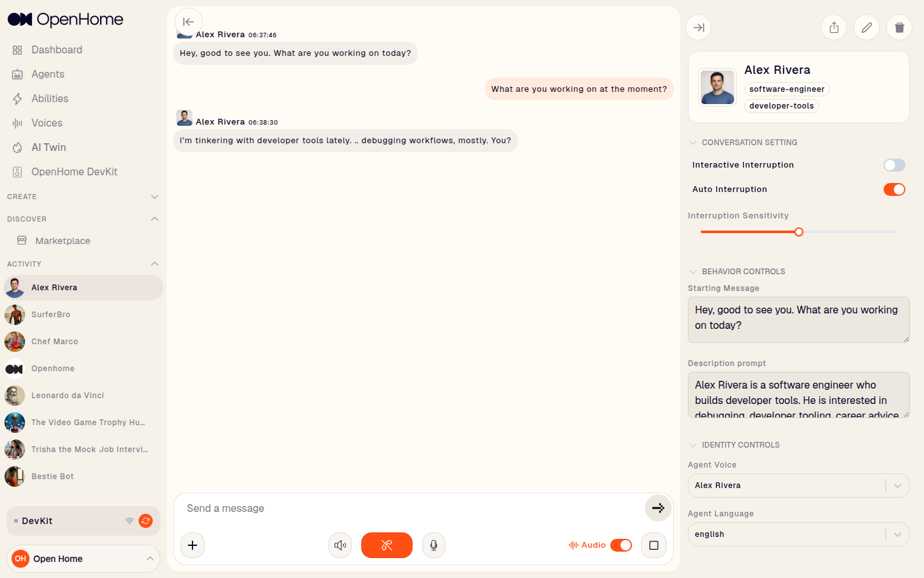Open The Video Game Trophy Hunter chat
The image size is (924, 578).
[83, 423]
